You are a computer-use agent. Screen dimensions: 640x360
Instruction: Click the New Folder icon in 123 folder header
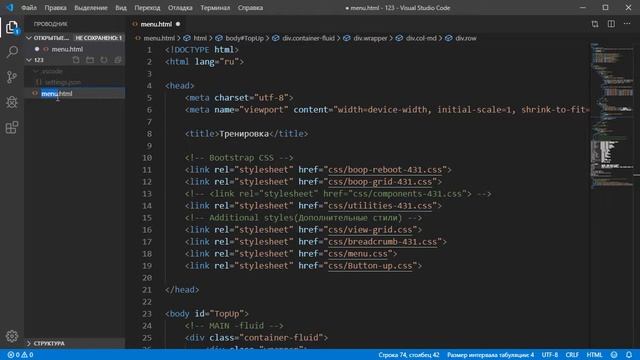[90, 60]
